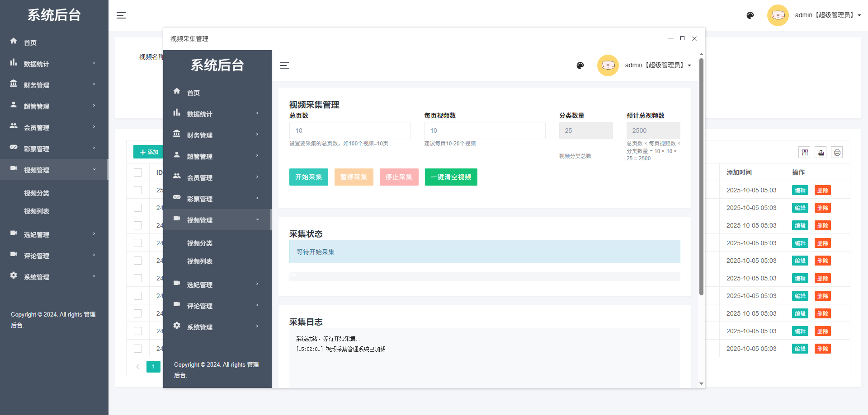Check the first row checkbox in video list
Image resolution: width=868 pixels, height=415 pixels.
point(137,190)
